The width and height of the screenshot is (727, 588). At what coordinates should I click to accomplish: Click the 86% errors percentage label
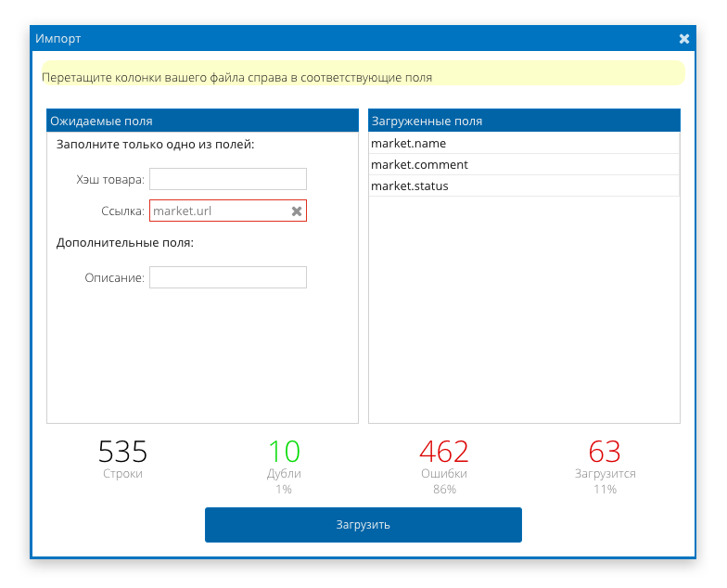[x=444, y=490]
